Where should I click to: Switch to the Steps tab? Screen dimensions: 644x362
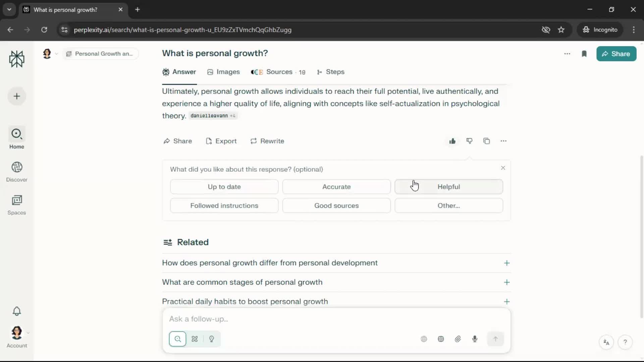(331, 72)
